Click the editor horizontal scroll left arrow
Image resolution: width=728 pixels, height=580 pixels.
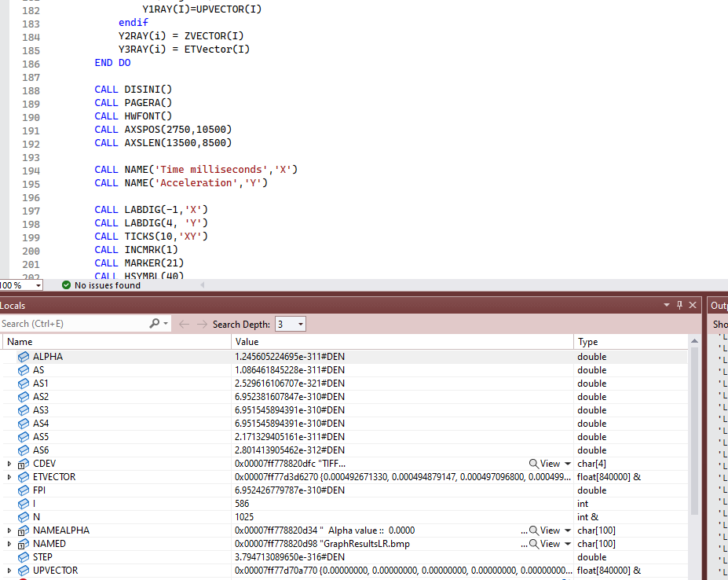pyautogui.click(x=203, y=284)
